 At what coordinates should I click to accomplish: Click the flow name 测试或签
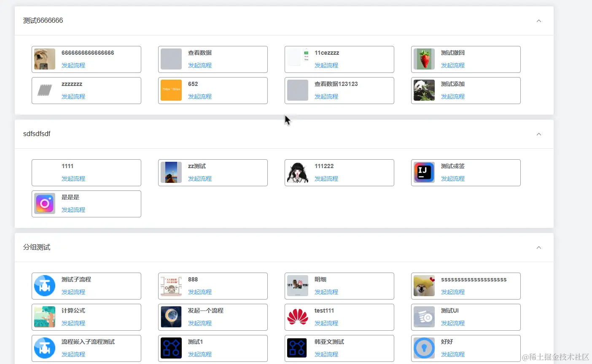coord(453,166)
